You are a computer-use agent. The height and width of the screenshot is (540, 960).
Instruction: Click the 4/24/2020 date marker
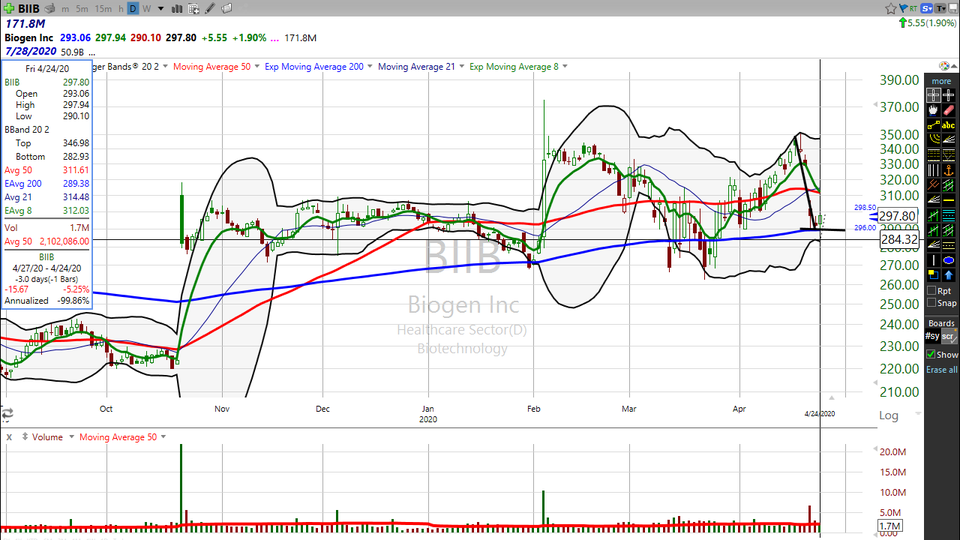point(819,414)
